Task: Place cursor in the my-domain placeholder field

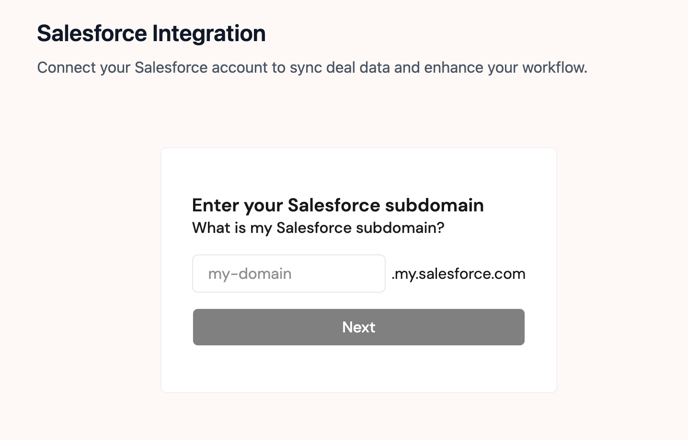Action: (288, 274)
